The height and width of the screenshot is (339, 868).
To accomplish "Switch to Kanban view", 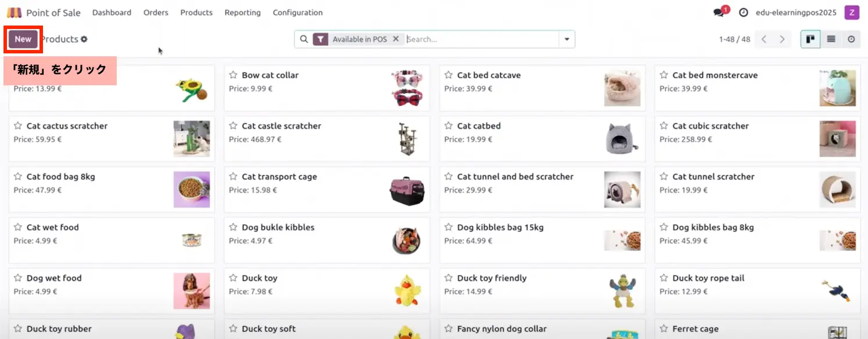I will (x=810, y=39).
